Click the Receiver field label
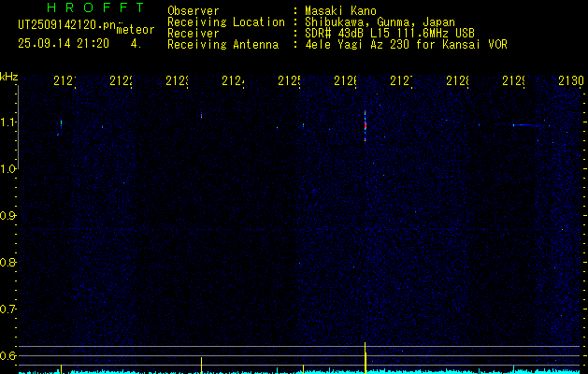The image size is (588, 374). [194, 34]
